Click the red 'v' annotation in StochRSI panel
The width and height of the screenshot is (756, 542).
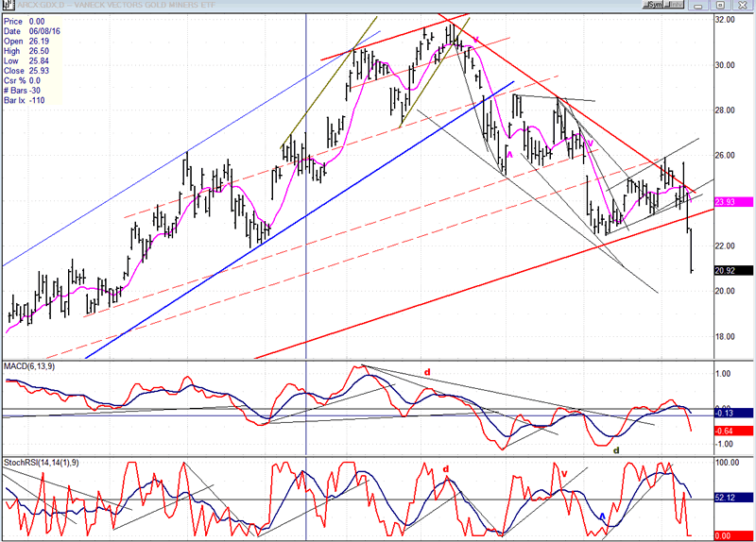(x=564, y=473)
